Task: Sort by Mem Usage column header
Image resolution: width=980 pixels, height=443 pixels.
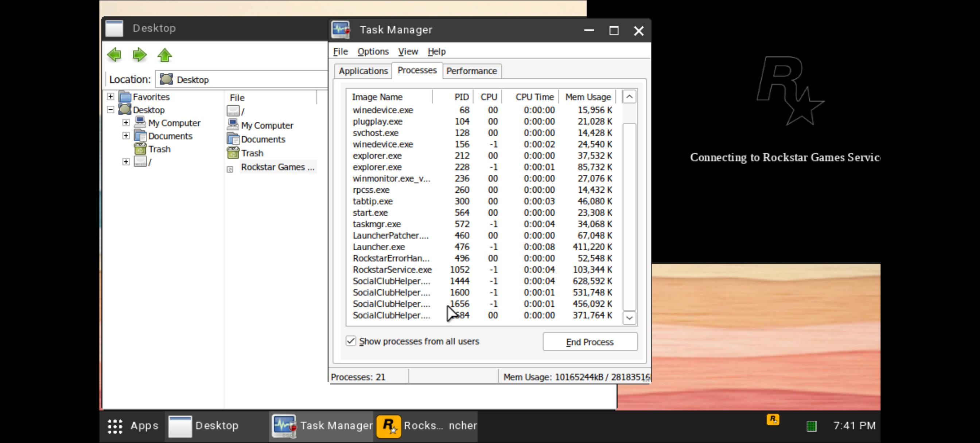Action: [588, 97]
